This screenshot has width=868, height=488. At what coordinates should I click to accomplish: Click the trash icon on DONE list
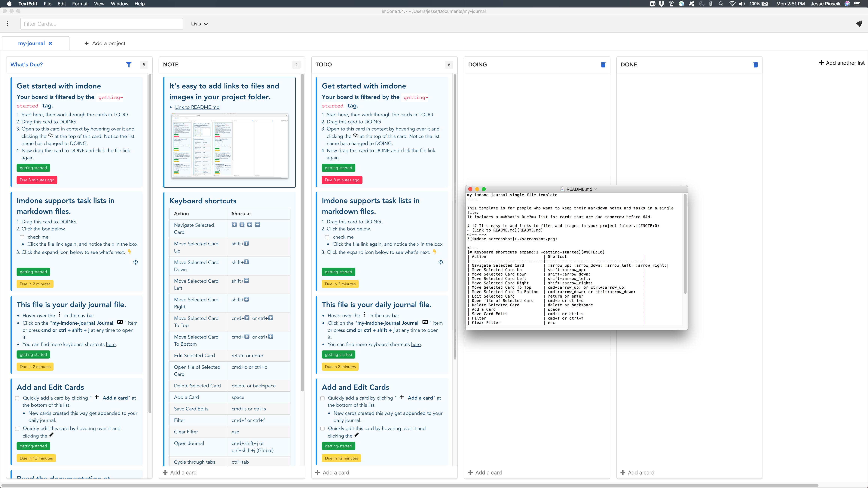tap(755, 65)
